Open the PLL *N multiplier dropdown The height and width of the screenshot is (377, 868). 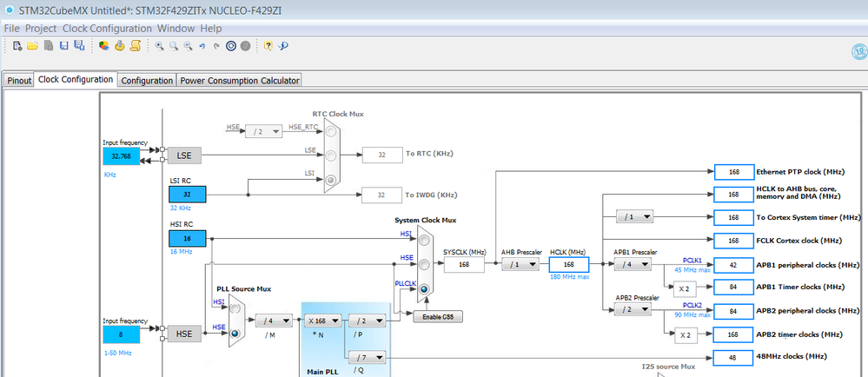tap(322, 321)
